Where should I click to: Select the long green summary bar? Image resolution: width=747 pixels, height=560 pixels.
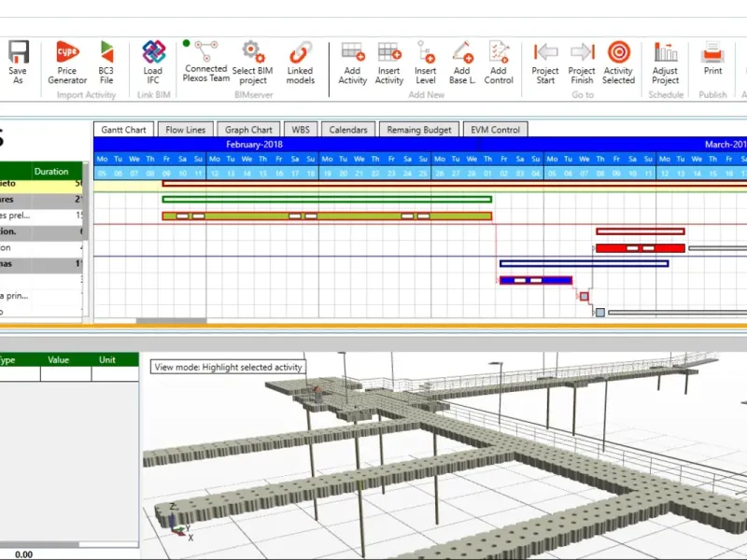point(327,200)
